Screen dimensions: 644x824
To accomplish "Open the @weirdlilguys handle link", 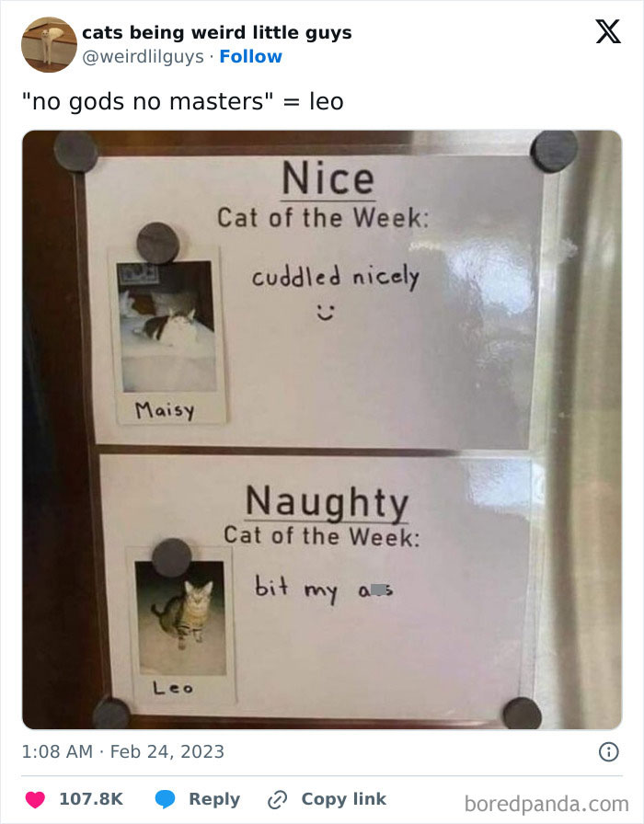I will (x=143, y=56).
